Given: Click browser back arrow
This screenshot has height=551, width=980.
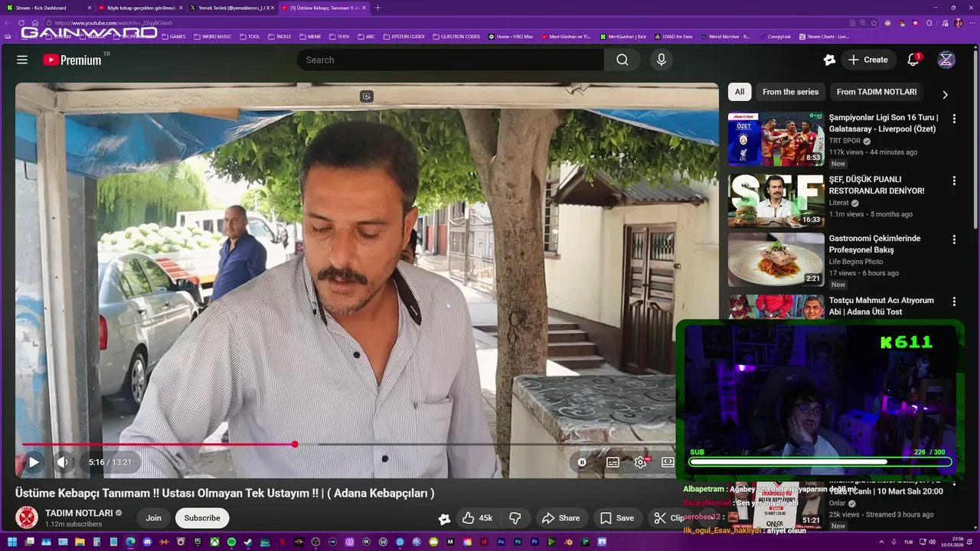Looking at the screenshot, I should (9, 23).
